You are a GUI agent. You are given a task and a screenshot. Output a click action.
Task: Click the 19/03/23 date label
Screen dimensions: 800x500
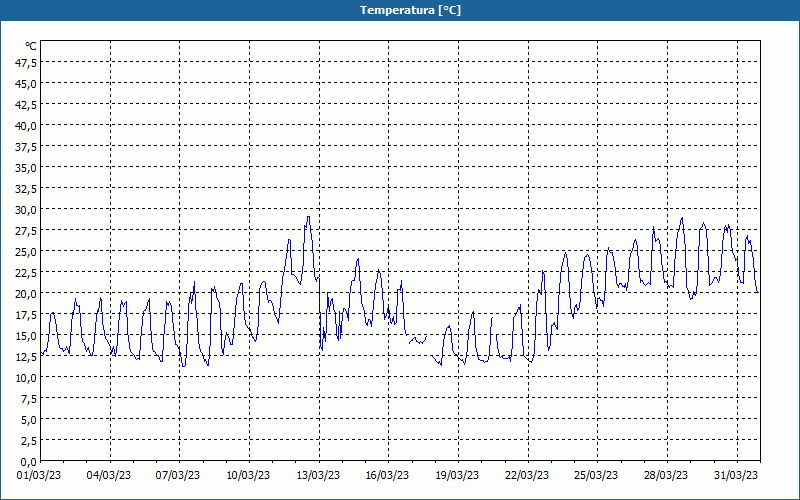[x=457, y=476]
